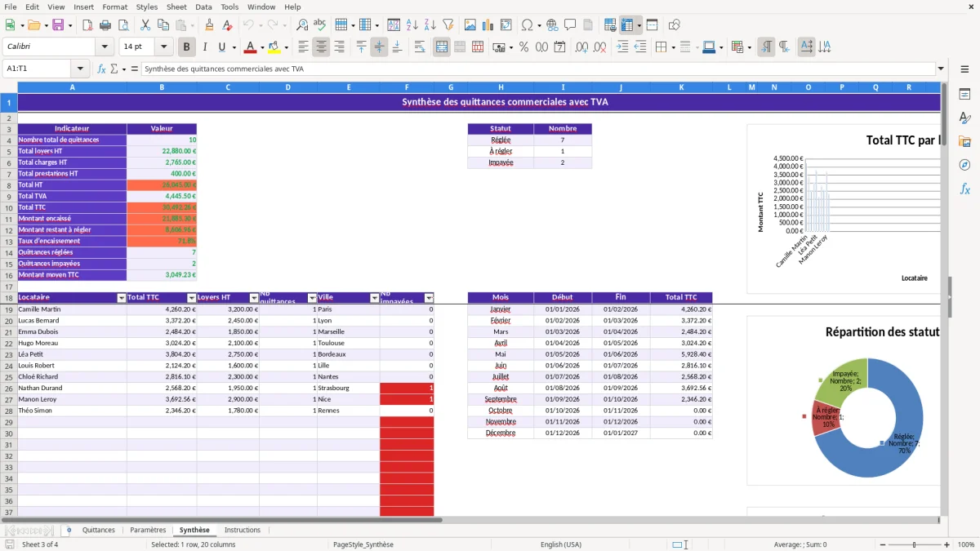Open the Function Wizard fx
This screenshot has width=980, height=551.
[101, 69]
